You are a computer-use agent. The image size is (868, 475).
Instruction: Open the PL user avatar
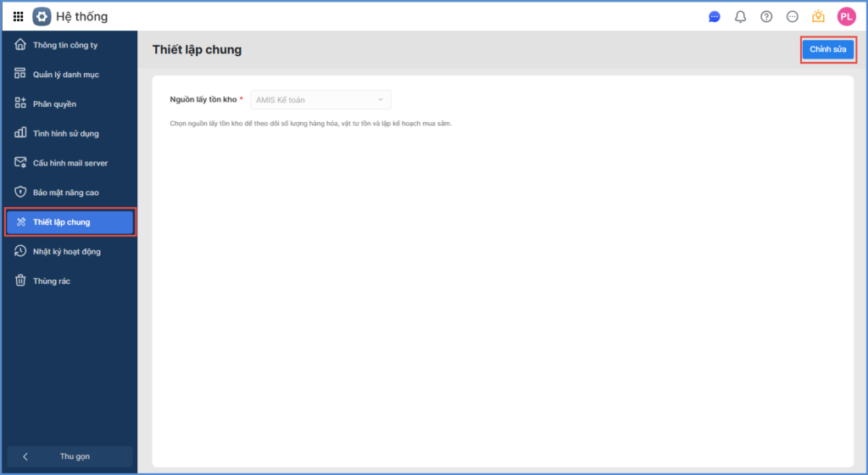coord(847,17)
